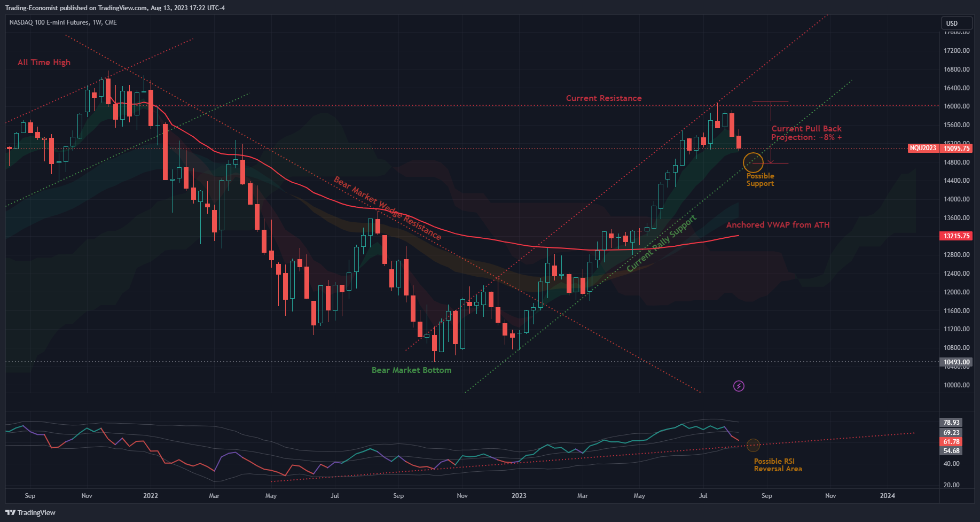Click the 'Possible Support' annotation text

pos(760,180)
